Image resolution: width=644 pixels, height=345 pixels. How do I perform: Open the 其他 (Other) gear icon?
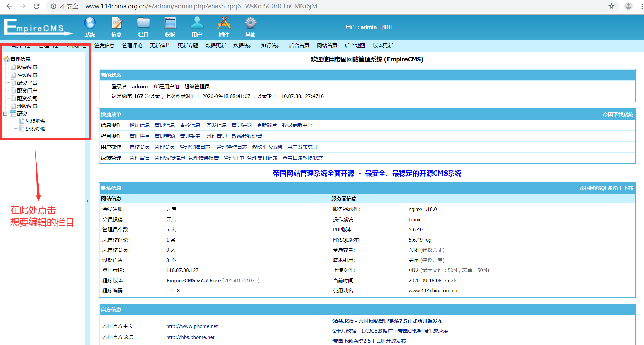tap(250, 27)
